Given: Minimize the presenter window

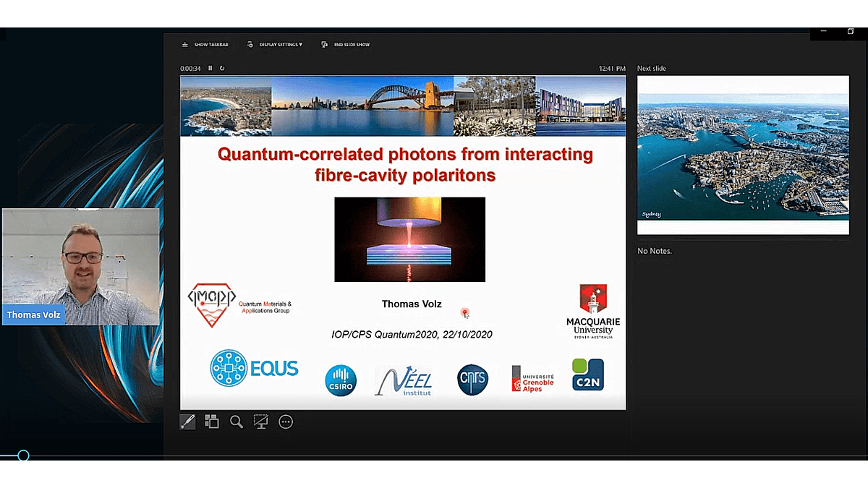Looking at the screenshot, I should [823, 32].
